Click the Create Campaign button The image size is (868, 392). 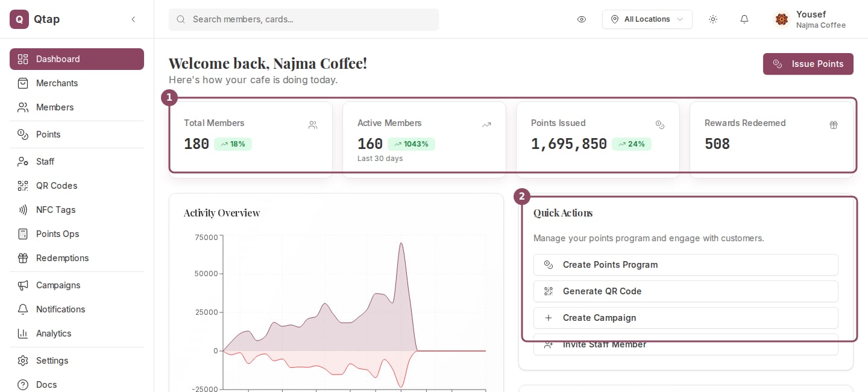(686, 318)
